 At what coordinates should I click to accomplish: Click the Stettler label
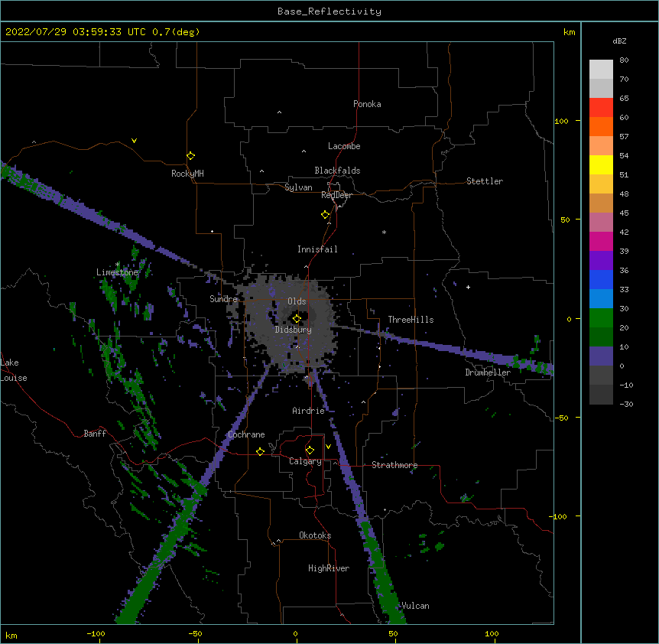[x=485, y=181]
